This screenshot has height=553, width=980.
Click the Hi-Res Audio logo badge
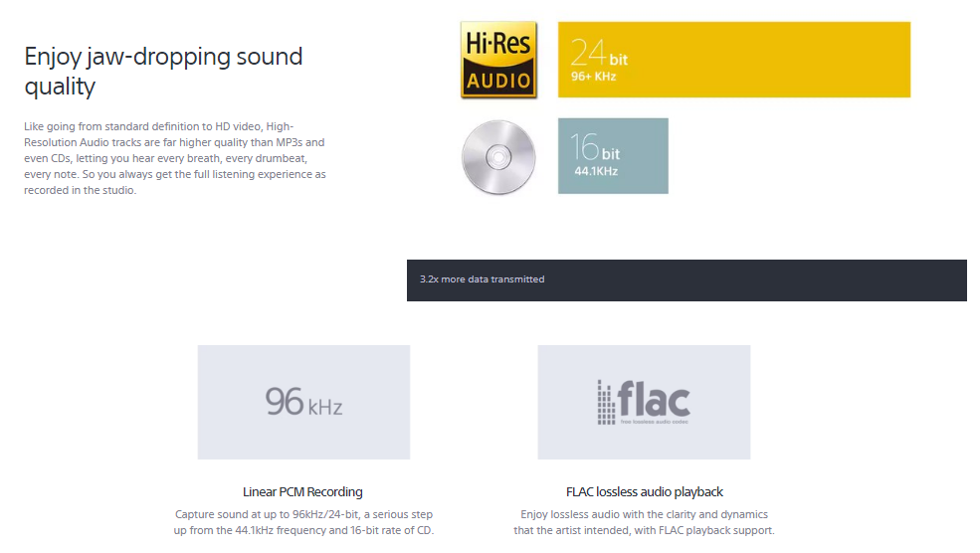click(x=498, y=60)
